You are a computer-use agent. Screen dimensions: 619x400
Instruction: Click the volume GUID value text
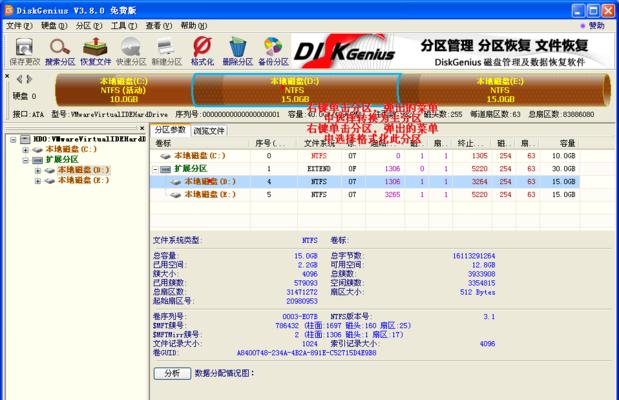pos(306,353)
